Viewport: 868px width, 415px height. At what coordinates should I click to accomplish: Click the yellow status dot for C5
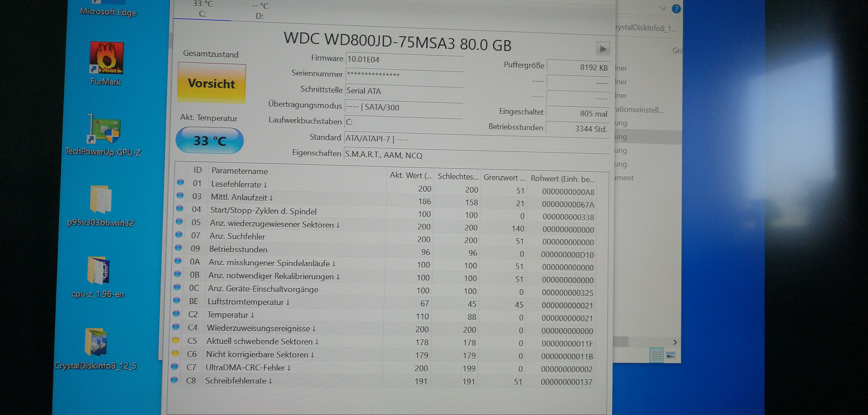pyautogui.click(x=175, y=340)
